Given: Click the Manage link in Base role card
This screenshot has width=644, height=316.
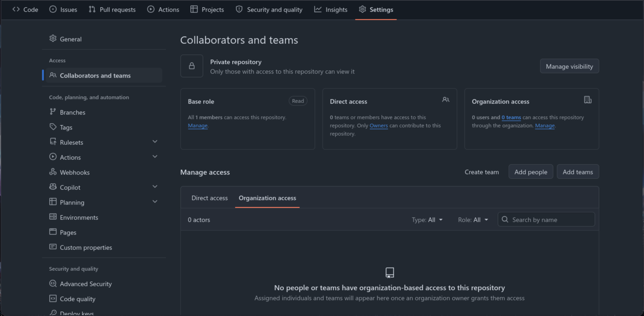Looking at the screenshot, I should [198, 126].
